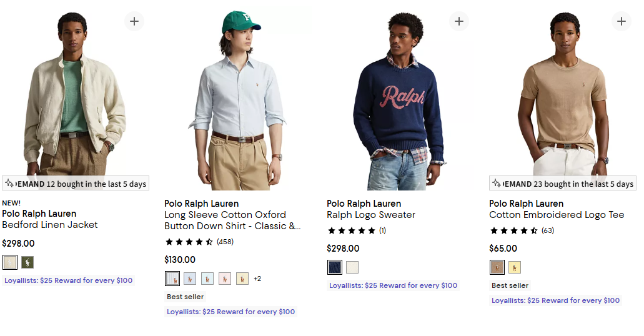
Task: Click the Loyallists reward link under the logo tee
Action: pyautogui.click(x=555, y=300)
